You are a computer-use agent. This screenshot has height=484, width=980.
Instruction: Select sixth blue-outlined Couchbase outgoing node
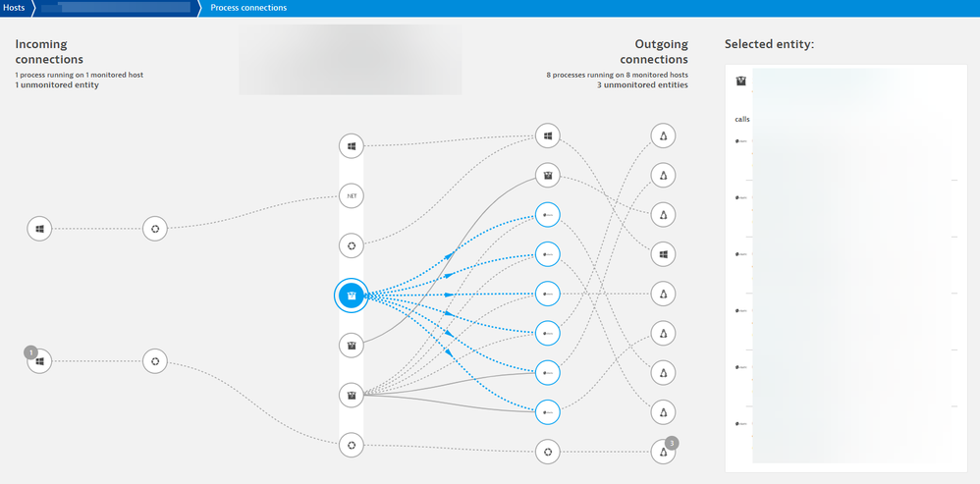548,412
